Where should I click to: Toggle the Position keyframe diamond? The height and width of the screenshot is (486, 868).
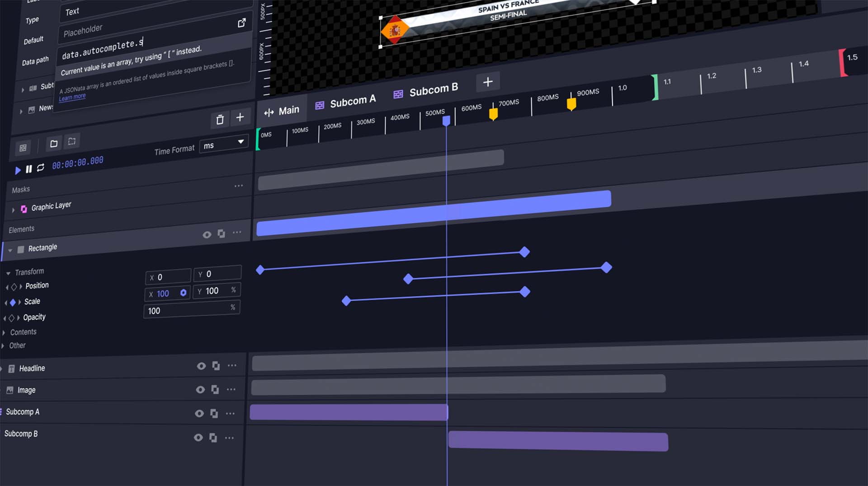tap(14, 287)
